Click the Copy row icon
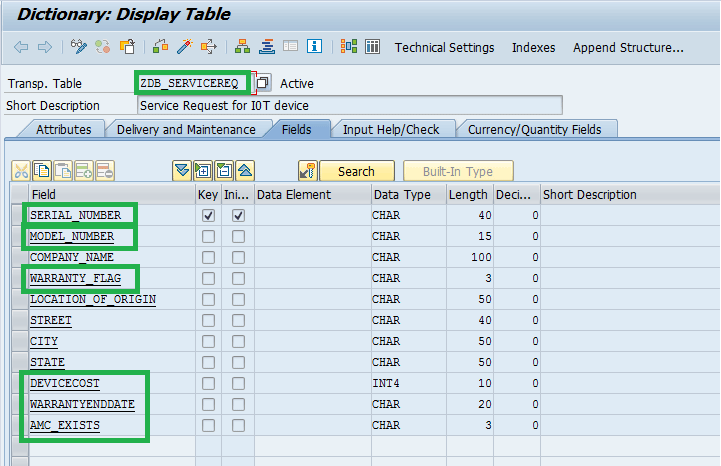This screenshot has width=721, height=466. click(42, 172)
